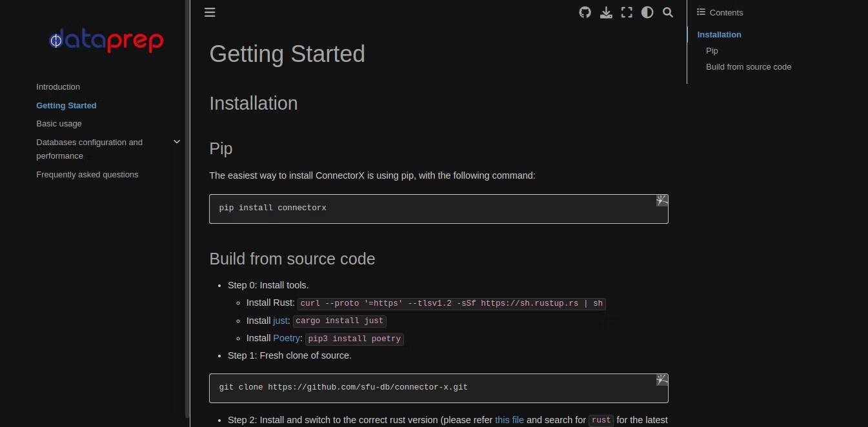Copy the git clone command via copy icon
This screenshot has width=868, height=427.
point(661,379)
